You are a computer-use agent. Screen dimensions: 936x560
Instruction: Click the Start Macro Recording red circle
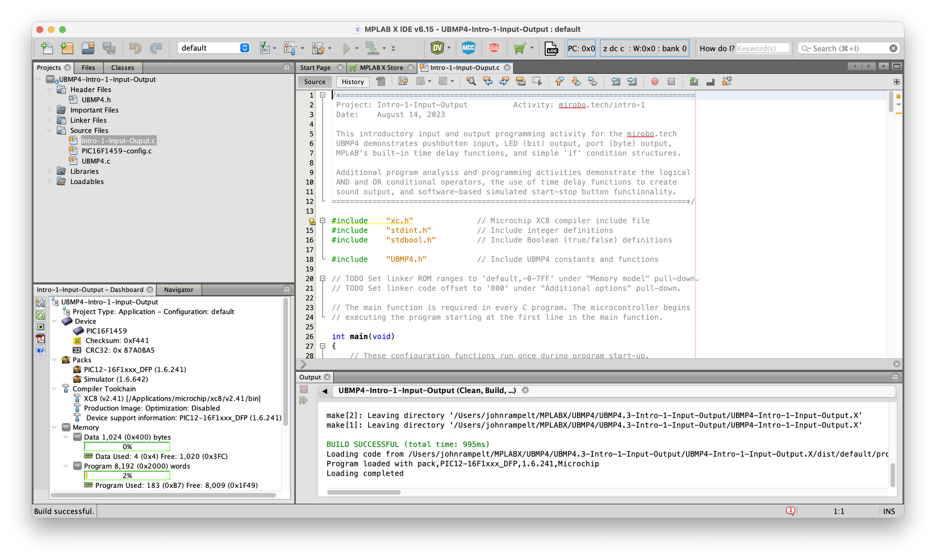[x=655, y=81]
